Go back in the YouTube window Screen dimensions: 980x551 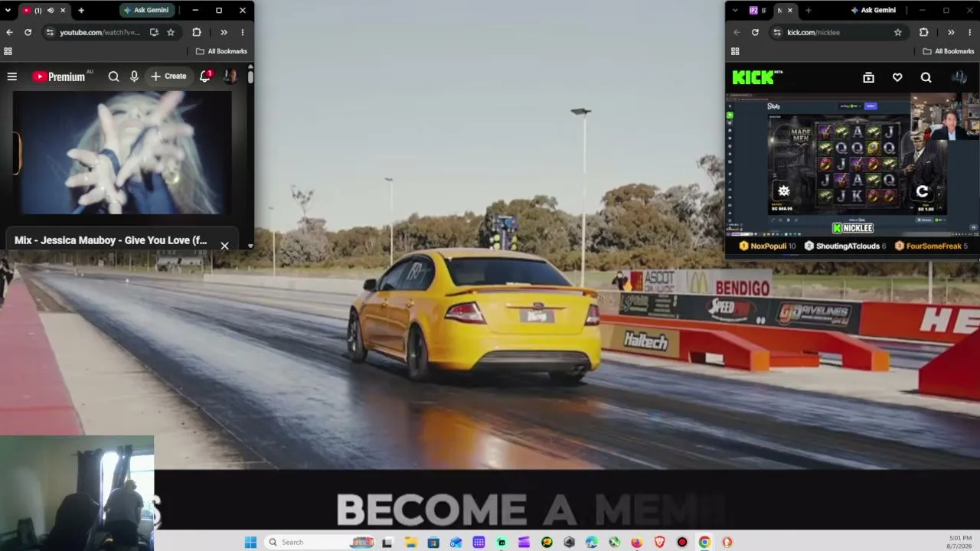[x=9, y=32]
